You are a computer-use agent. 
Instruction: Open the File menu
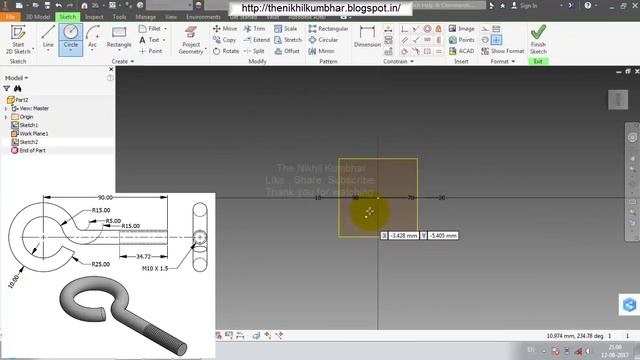click(10, 17)
